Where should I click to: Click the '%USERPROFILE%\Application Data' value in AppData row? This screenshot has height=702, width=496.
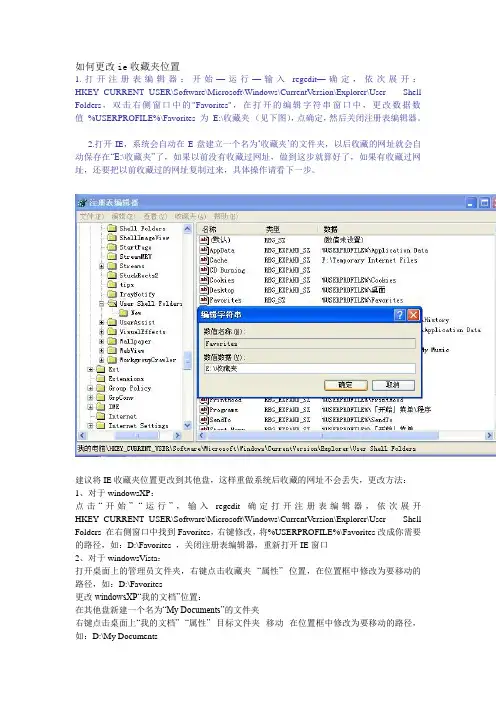click(x=375, y=250)
